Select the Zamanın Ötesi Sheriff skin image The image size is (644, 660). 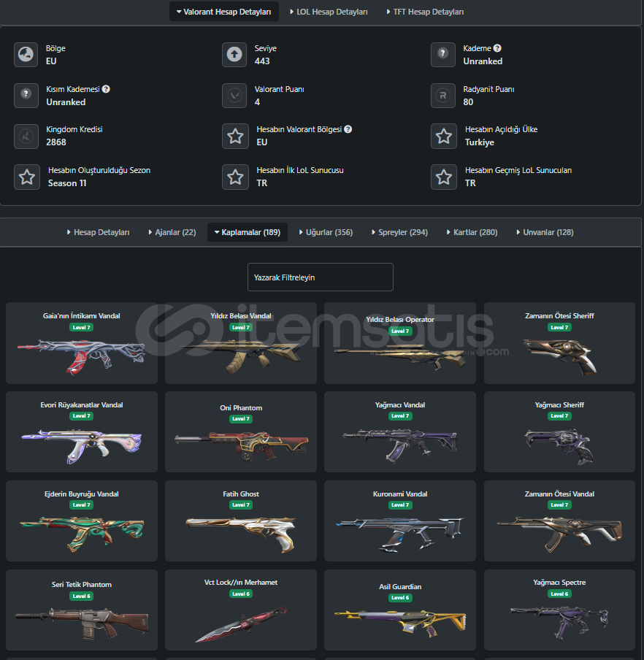pos(560,356)
